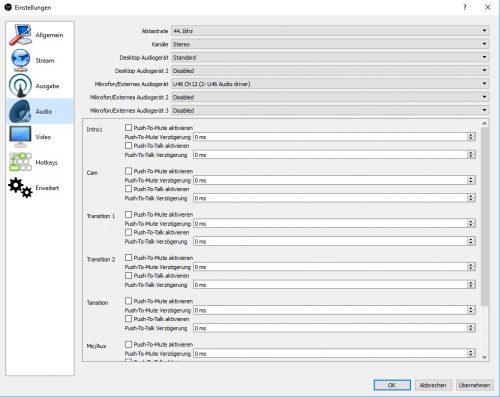Confirm settings with the OK button
The width and height of the screenshot is (500, 397).
[x=392, y=385]
